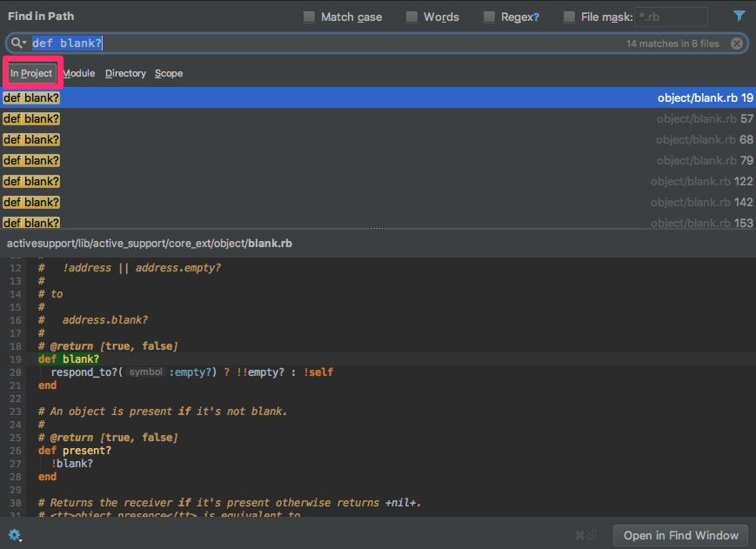The width and height of the screenshot is (756, 549).
Task: Tick the File mask checkbox
Action: click(x=569, y=17)
